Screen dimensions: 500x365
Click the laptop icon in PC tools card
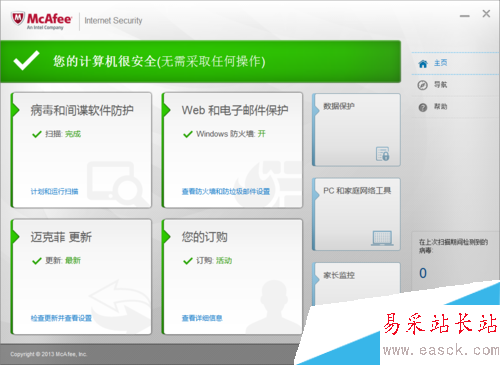382,238
